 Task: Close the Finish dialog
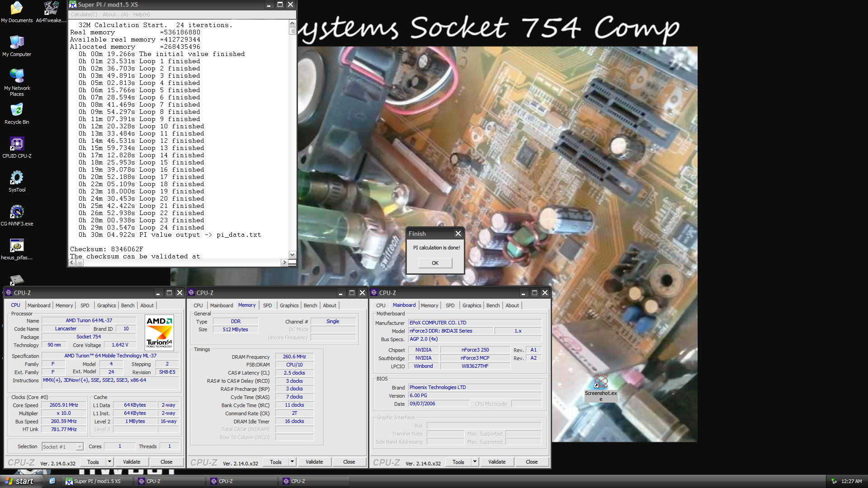point(458,234)
